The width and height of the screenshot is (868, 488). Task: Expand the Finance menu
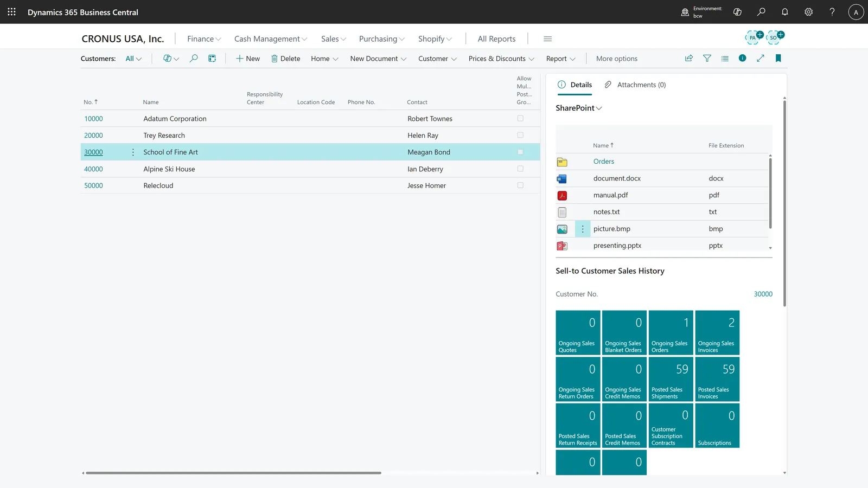pos(204,39)
